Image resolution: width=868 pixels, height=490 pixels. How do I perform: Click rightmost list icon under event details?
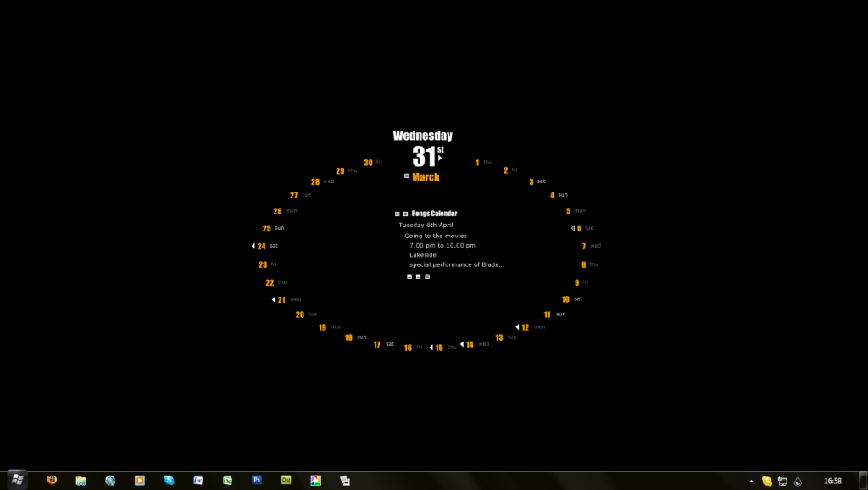pyautogui.click(x=427, y=277)
